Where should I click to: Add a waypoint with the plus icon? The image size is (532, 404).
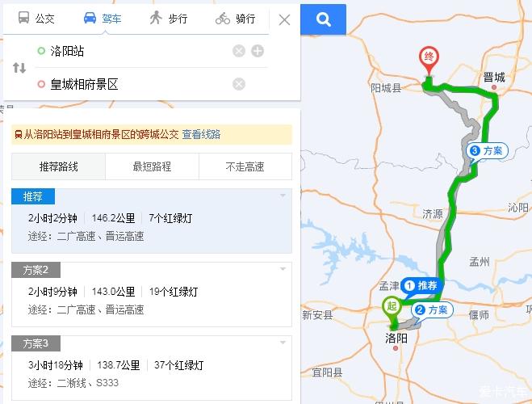(x=258, y=51)
